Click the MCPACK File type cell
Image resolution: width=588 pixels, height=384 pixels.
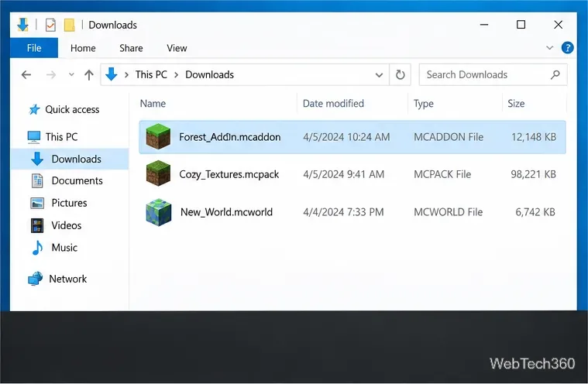[x=442, y=174]
